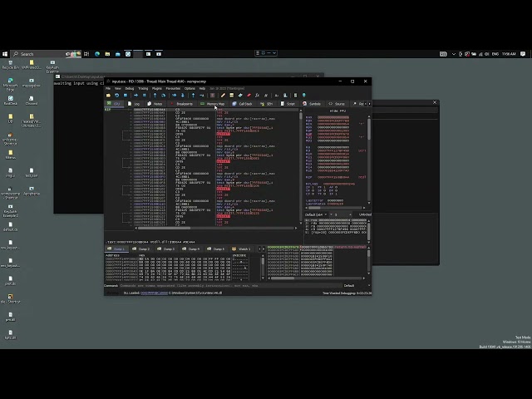Toggle the Unlocked button in arguments panel
532x399 pixels.
pos(365,214)
